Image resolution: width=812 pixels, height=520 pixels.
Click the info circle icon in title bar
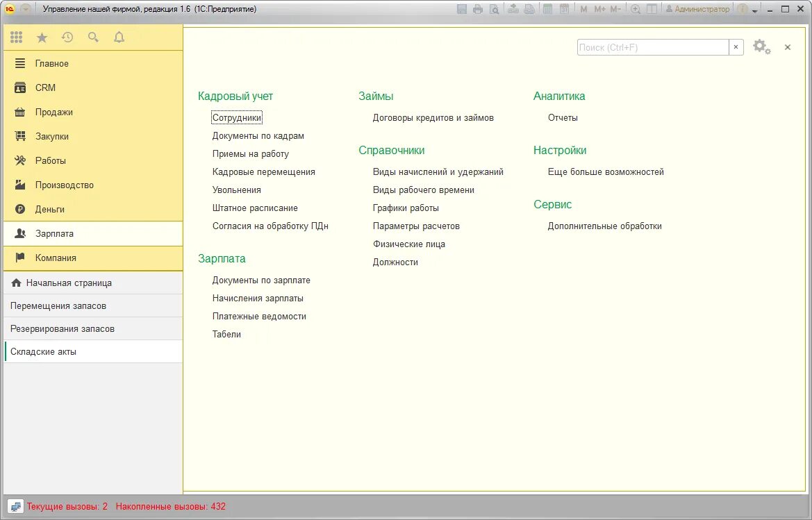743,9
